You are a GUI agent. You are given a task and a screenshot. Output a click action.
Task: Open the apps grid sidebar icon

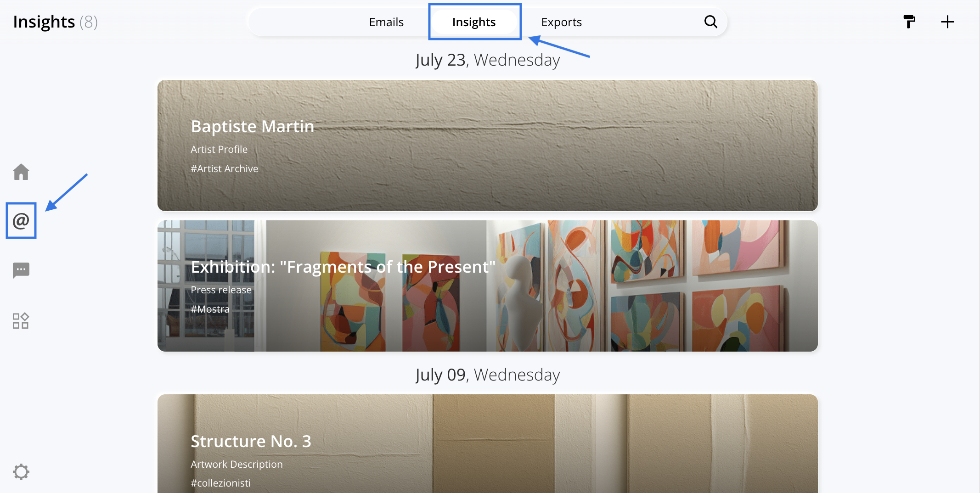click(21, 320)
